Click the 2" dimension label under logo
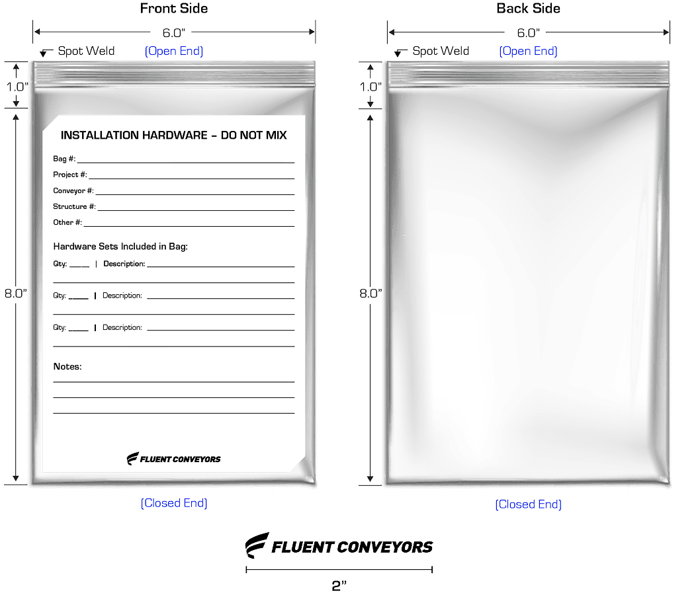The height and width of the screenshot is (595, 700). click(339, 586)
